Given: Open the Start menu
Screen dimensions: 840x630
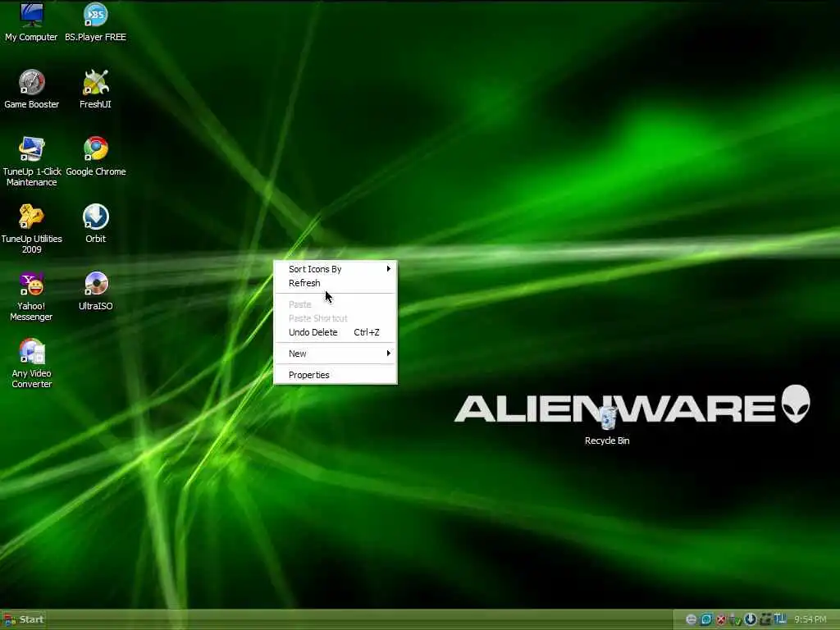Looking at the screenshot, I should click(x=24, y=619).
